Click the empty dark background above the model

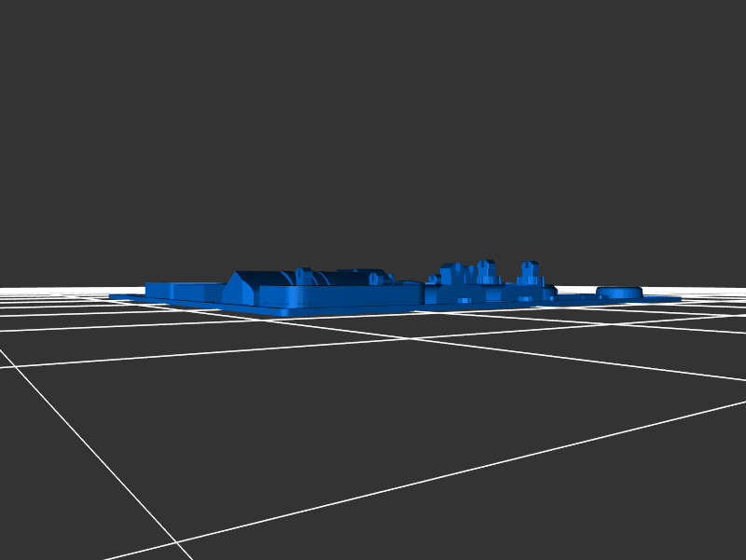(x=373, y=121)
